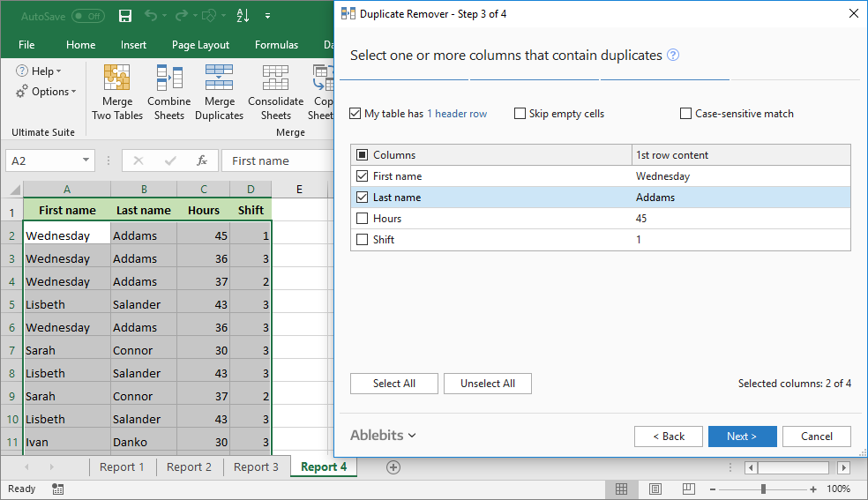Viewport: 868px width, 500px height.
Task: Toggle My table has header row checkbox
Action: pyautogui.click(x=355, y=114)
